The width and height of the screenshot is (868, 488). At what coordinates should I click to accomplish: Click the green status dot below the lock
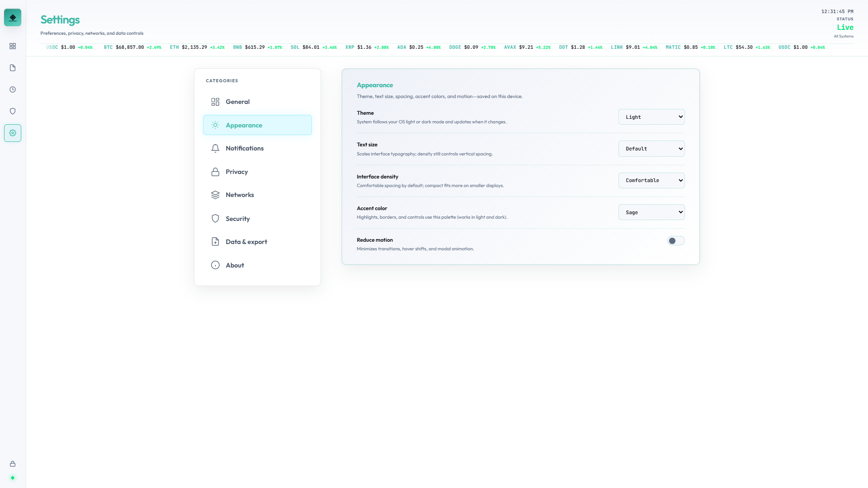pos(13,478)
